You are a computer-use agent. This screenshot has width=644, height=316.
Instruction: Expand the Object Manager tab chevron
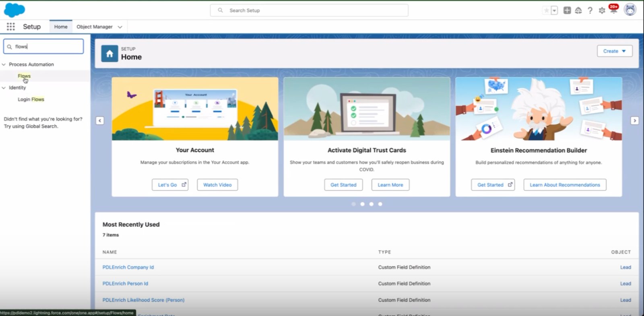[x=120, y=27]
